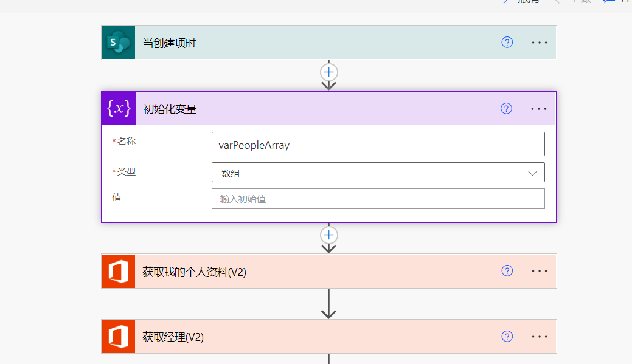Viewport: 632px width, 364px height.
Task: Click the purple variable icon on 初始化变量
Action: click(x=119, y=109)
